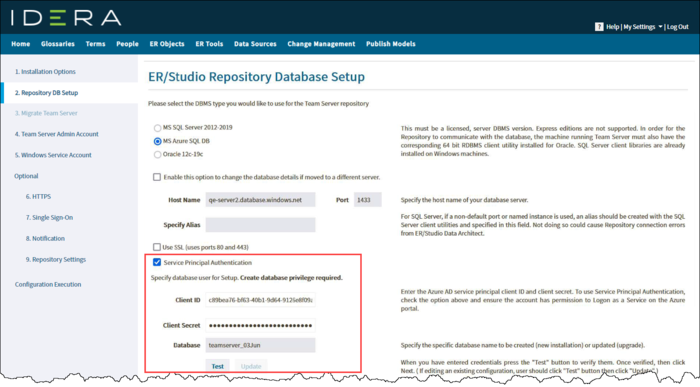This screenshot has width=700, height=387.
Task: Toggle Service Principal Authentication checkbox
Action: [157, 262]
